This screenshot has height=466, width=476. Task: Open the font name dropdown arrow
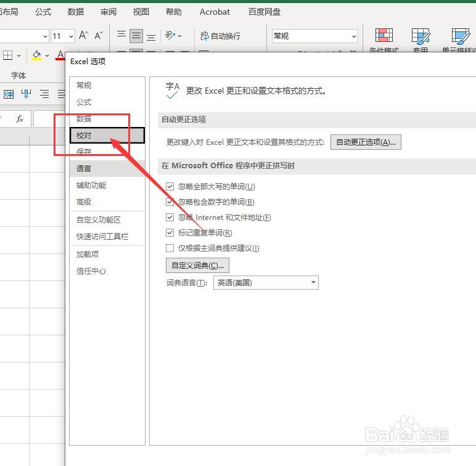point(45,36)
